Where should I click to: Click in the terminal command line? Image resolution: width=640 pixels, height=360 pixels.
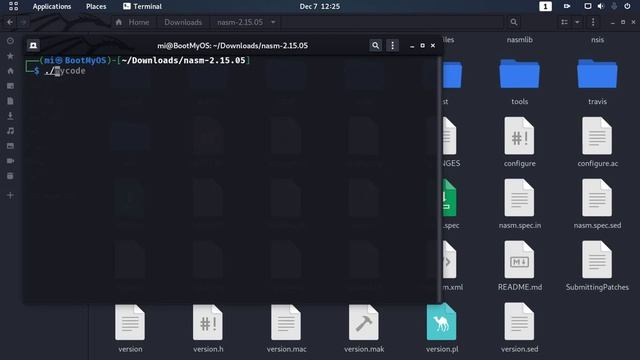65,71
